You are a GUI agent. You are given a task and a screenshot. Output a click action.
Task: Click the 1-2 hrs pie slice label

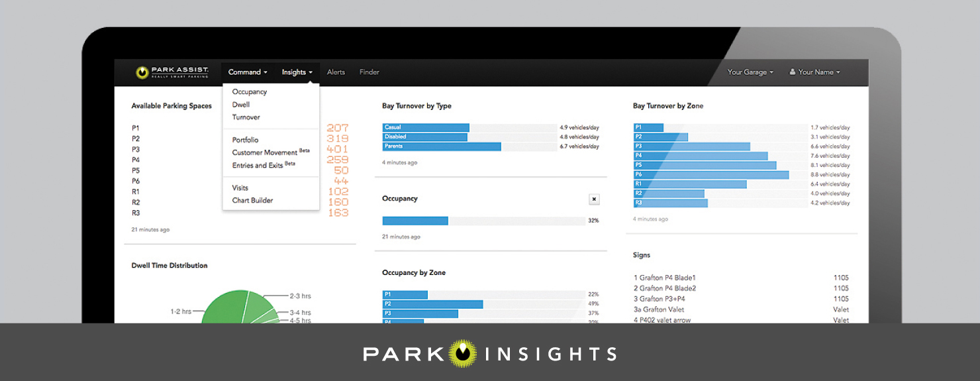(x=181, y=311)
